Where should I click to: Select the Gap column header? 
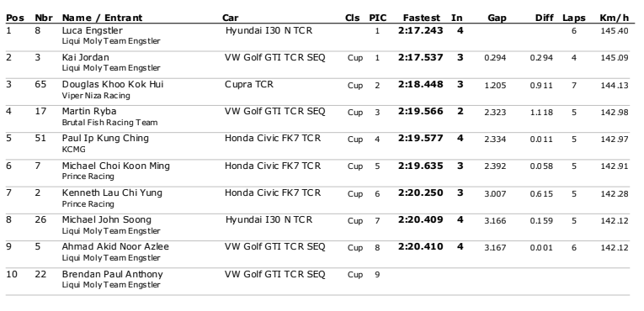tap(497, 18)
